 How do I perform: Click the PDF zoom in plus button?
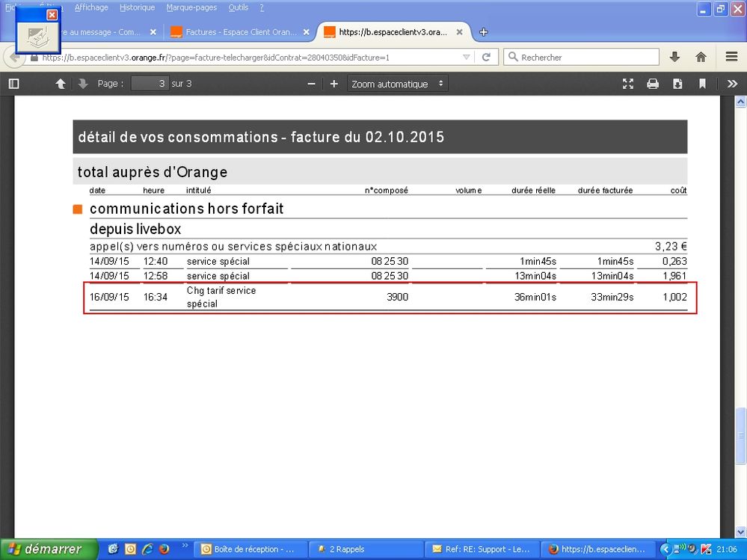(x=334, y=84)
